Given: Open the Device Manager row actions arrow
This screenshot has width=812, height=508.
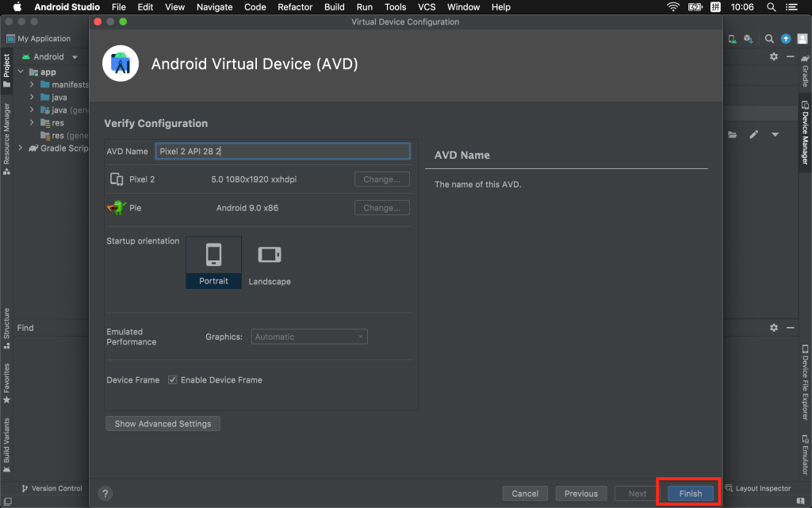Looking at the screenshot, I should (x=776, y=135).
